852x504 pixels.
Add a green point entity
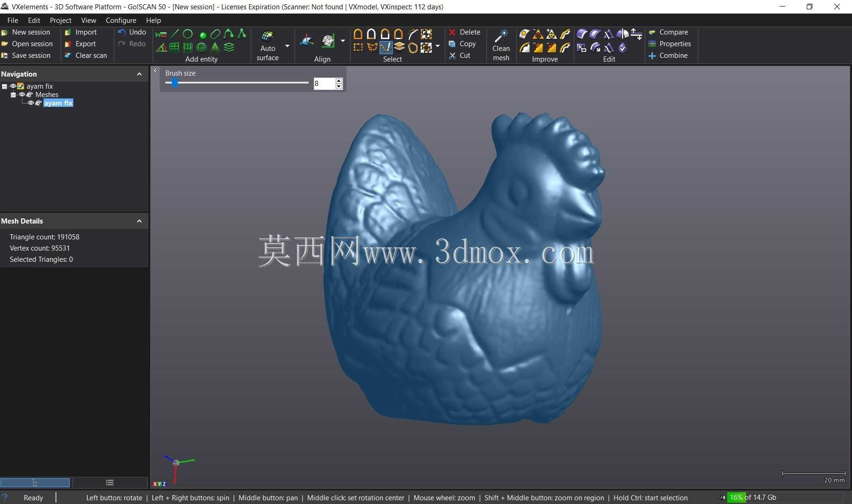(203, 35)
